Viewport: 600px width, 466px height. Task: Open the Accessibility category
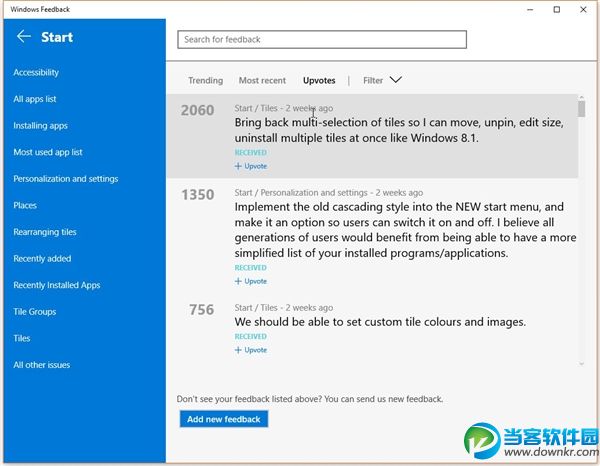click(x=36, y=72)
